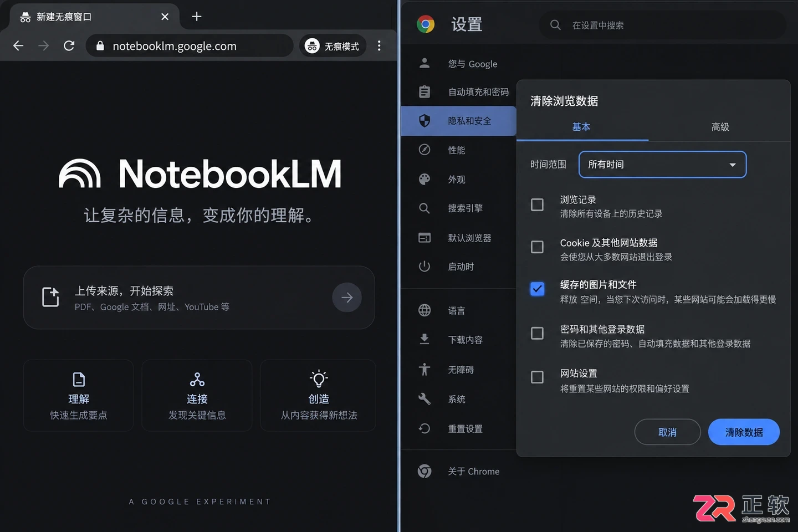Select 性能 in settings sidebar

tap(459, 150)
